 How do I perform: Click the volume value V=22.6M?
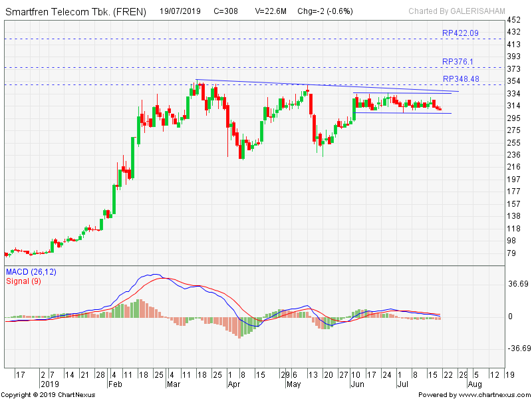coord(271,11)
